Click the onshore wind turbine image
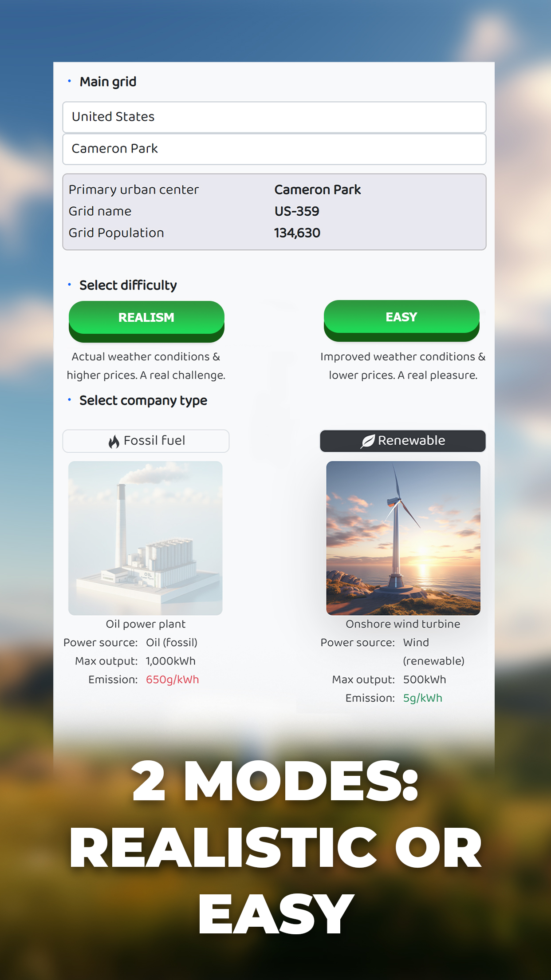This screenshot has height=980, width=551. point(403,538)
